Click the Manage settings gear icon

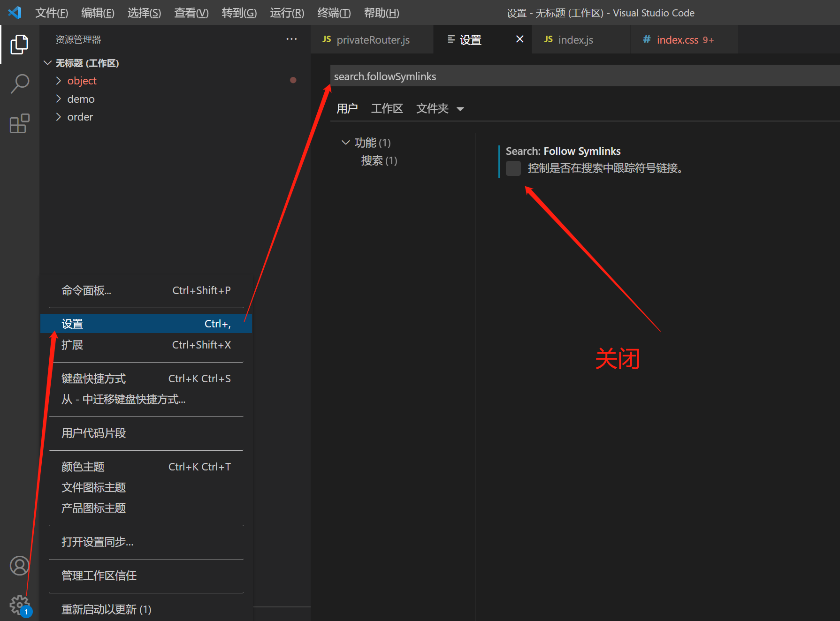click(x=19, y=605)
